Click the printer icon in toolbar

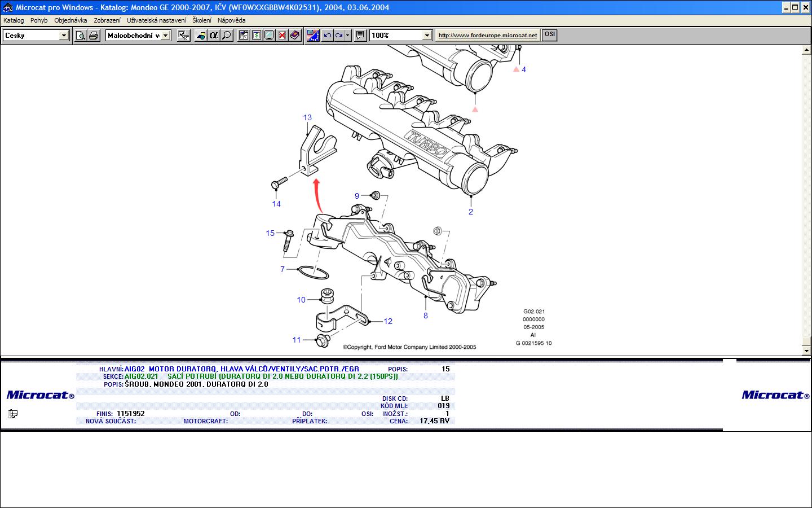click(94, 36)
